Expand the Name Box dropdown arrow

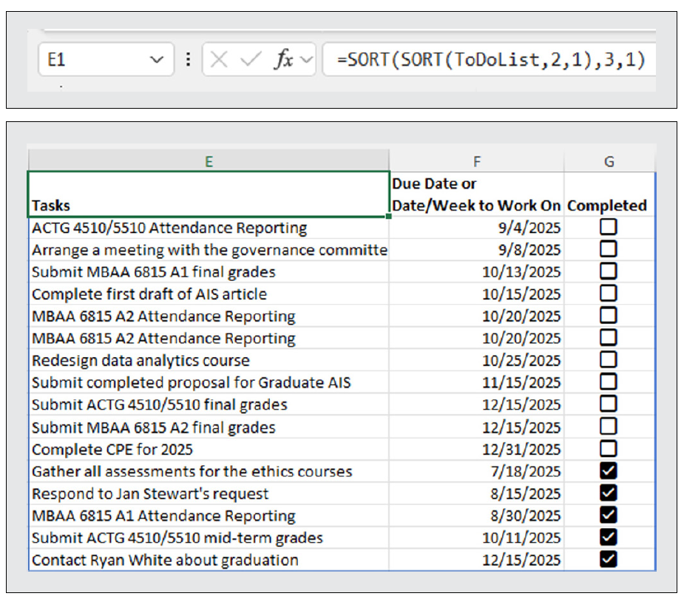click(157, 60)
